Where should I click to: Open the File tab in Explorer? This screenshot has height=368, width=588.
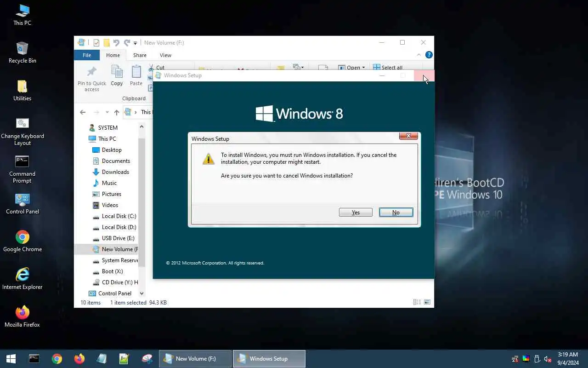(87, 55)
